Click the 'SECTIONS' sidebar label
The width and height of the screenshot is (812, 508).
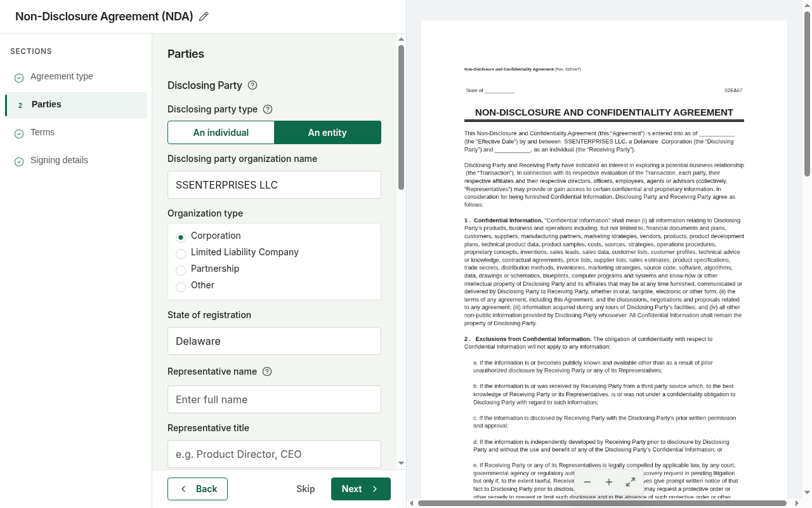pos(31,51)
